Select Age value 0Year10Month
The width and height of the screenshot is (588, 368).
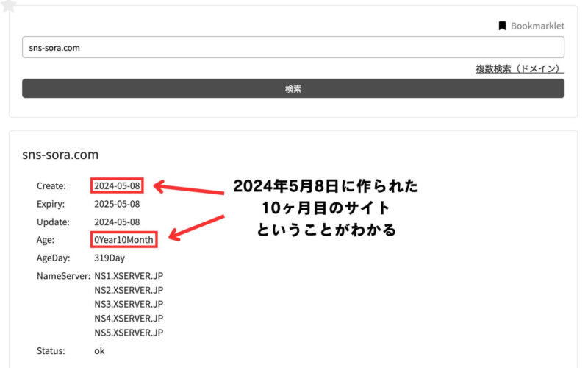click(123, 240)
